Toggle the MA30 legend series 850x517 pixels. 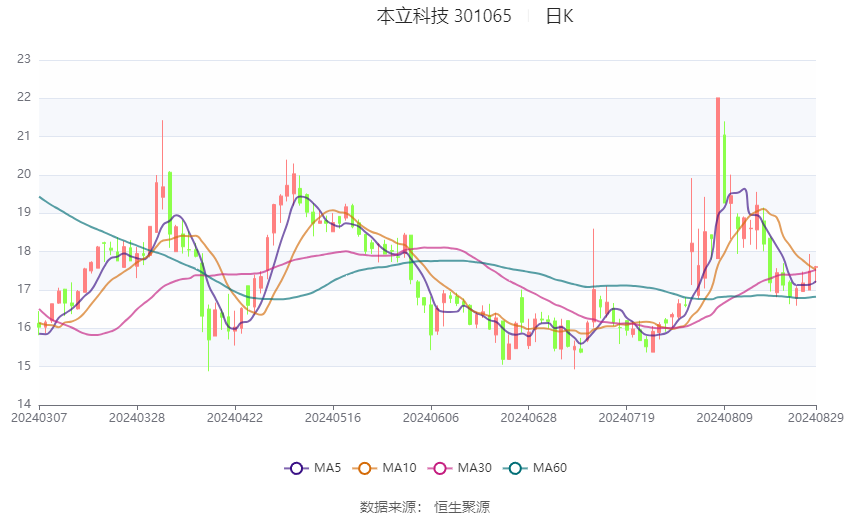click(x=460, y=468)
